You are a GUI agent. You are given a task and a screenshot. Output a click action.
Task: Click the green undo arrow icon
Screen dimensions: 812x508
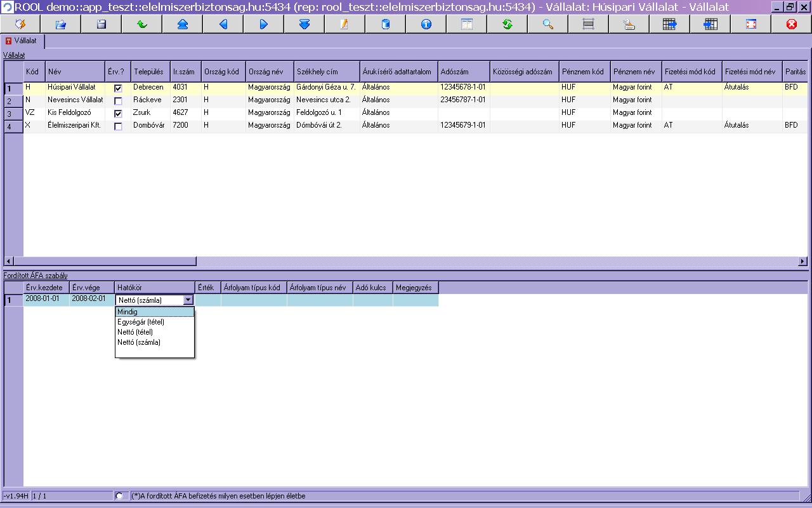coord(142,24)
